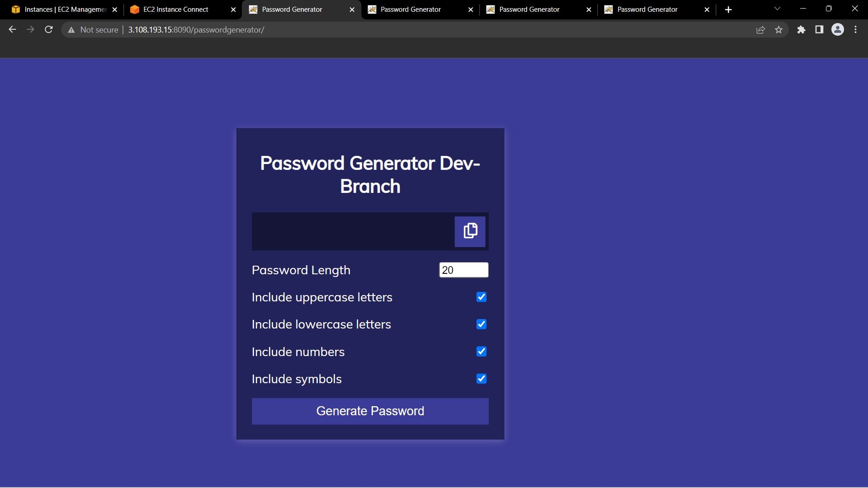Image resolution: width=868 pixels, height=488 pixels.
Task: Toggle Include lowercase letters checkbox
Action: coord(481,324)
